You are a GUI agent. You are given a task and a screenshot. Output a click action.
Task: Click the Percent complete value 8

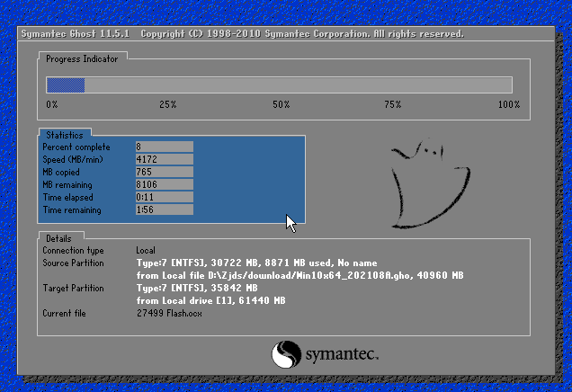tap(165, 147)
